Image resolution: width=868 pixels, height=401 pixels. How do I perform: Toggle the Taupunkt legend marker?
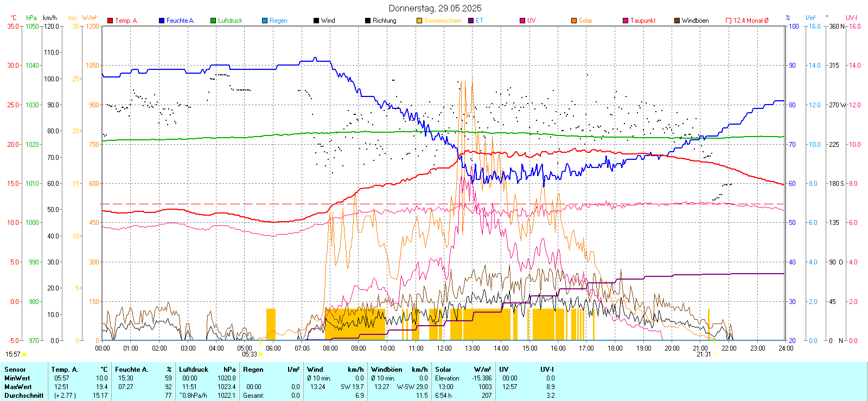pyautogui.click(x=626, y=21)
